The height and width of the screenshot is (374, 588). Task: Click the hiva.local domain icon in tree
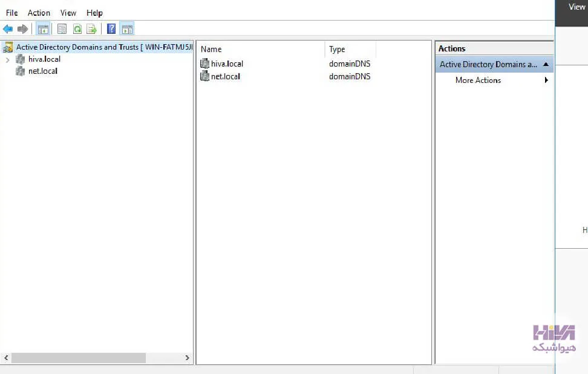[20, 59]
